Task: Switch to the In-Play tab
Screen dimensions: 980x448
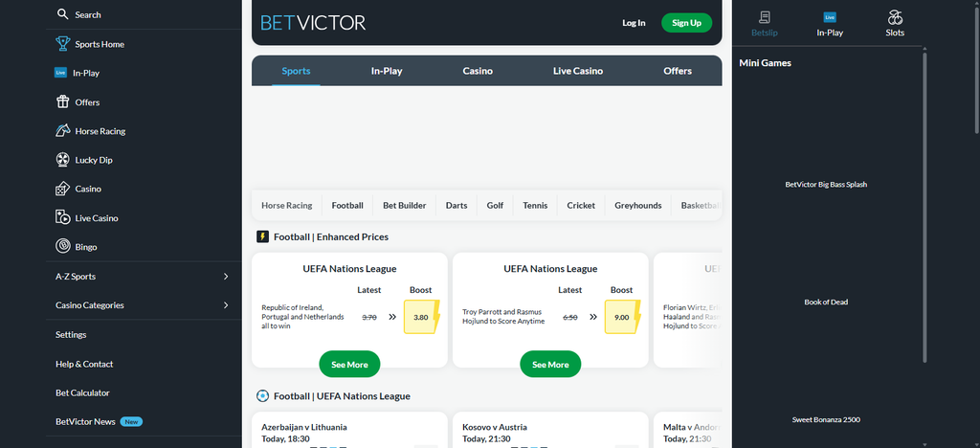Action: pos(387,71)
